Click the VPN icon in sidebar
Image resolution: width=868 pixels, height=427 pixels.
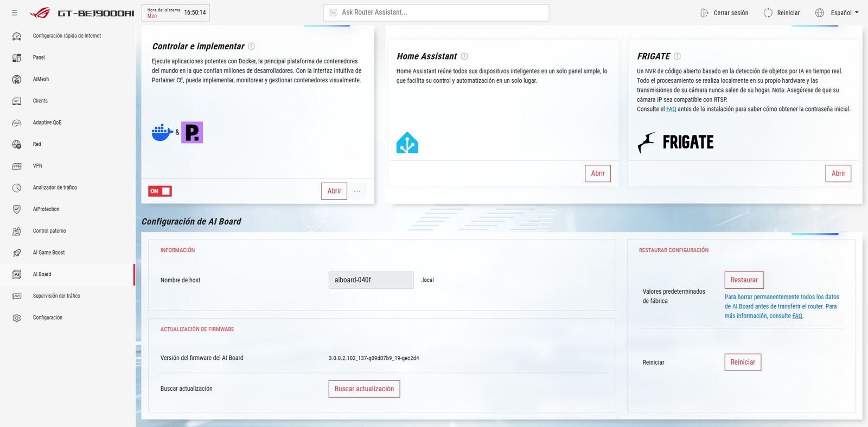pyautogui.click(x=17, y=166)
